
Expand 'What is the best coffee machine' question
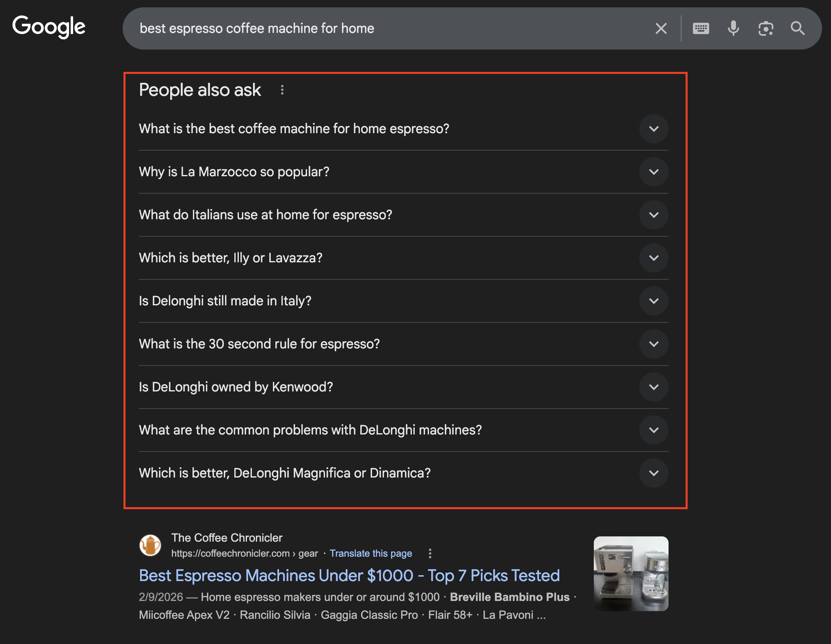click(654, 129)
